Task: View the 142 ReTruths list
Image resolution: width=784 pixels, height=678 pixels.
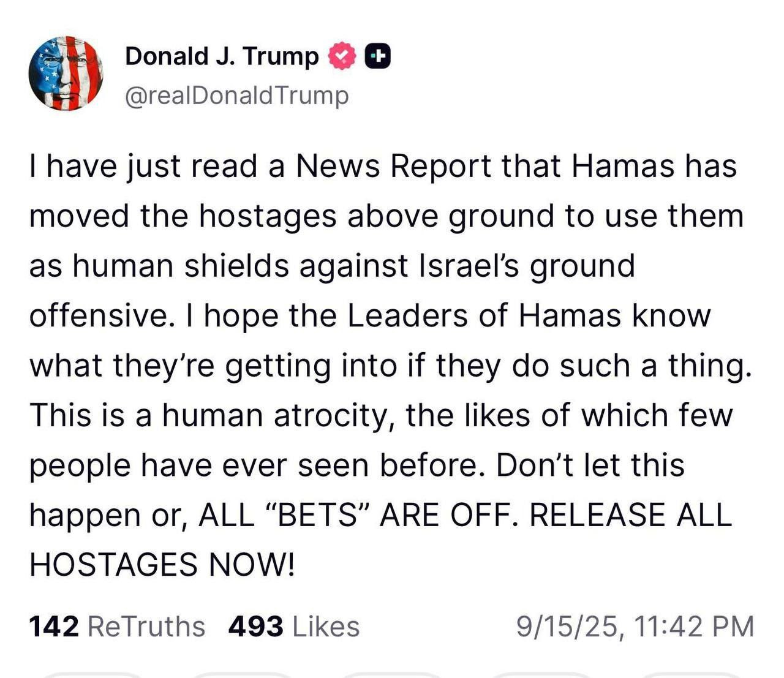Action: [117, 627]
